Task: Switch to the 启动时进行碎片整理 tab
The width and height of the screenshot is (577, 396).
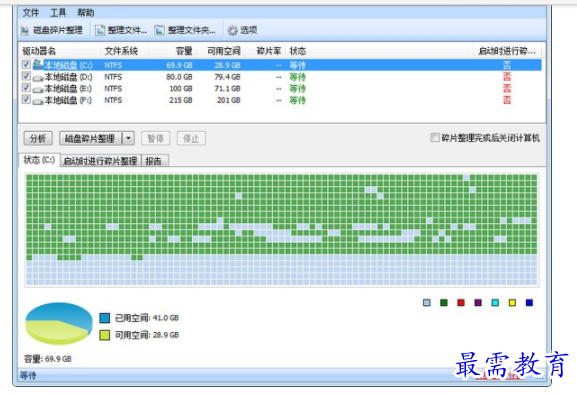Action: (x=100, y=161)
